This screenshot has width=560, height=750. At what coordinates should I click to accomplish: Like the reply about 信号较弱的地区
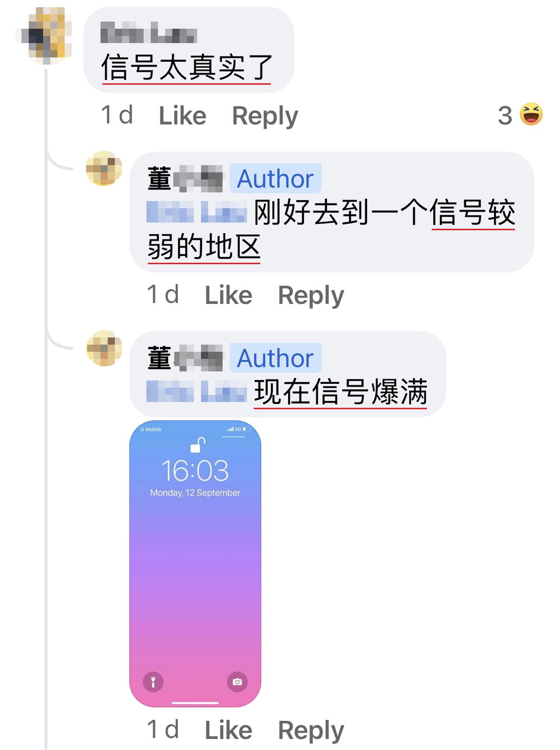(228, 295)
